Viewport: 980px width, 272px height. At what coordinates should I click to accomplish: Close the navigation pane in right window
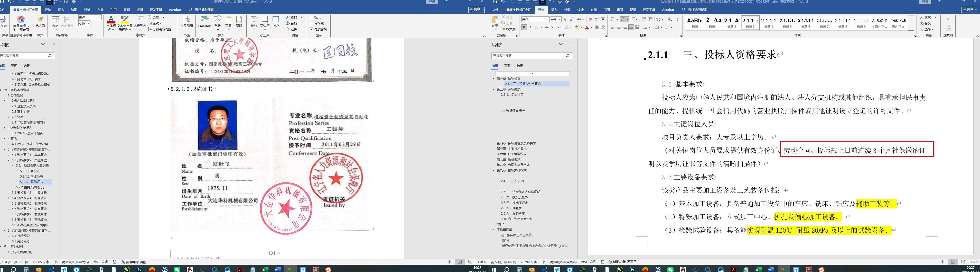pos(571,44)
